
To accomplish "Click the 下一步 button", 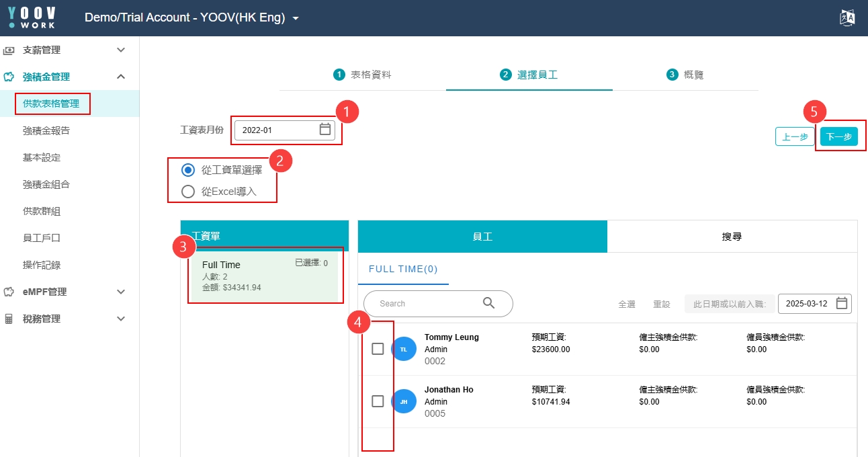I will click(838, 136).
